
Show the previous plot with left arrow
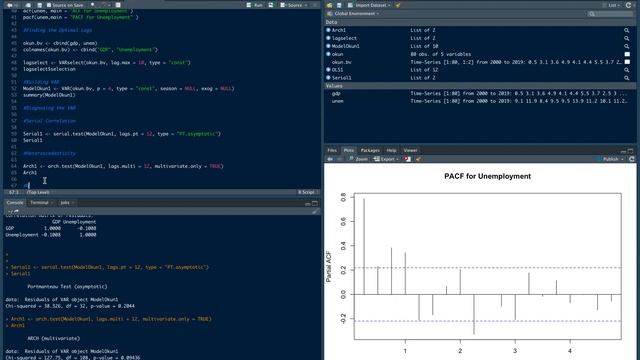coord(330,159)
